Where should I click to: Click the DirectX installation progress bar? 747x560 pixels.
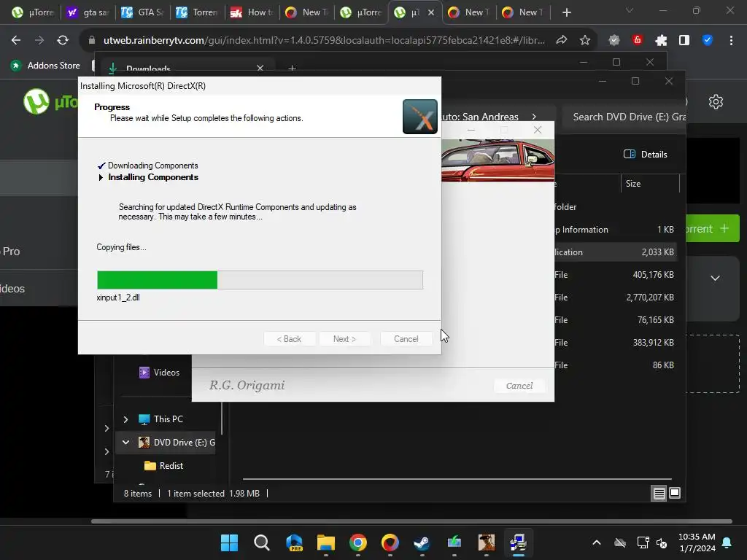[260, 280]
